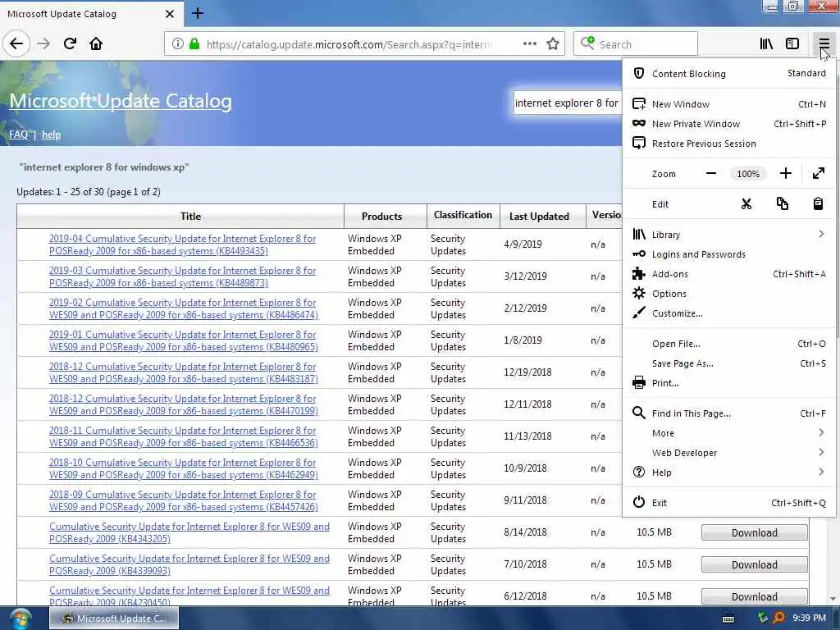Viewport: 840px width, 630px height.
Task: Close the hamburger application menu button
Action: click(x=824, y=44)
